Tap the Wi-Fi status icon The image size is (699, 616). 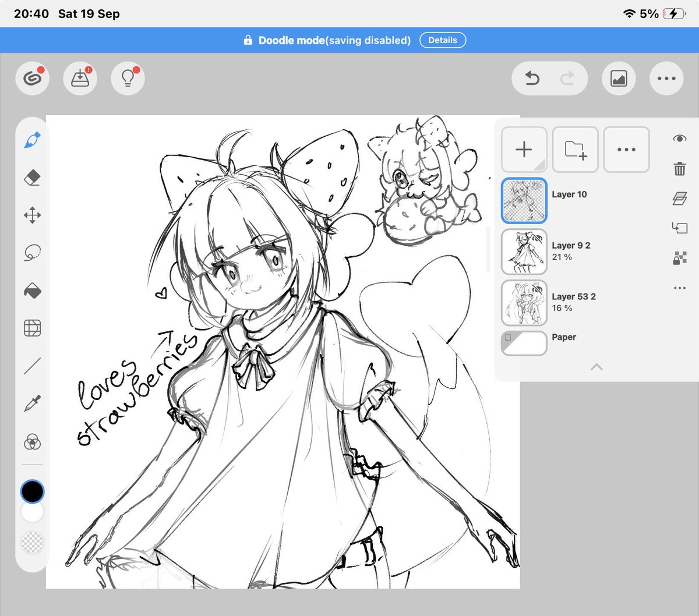point(629,13)
